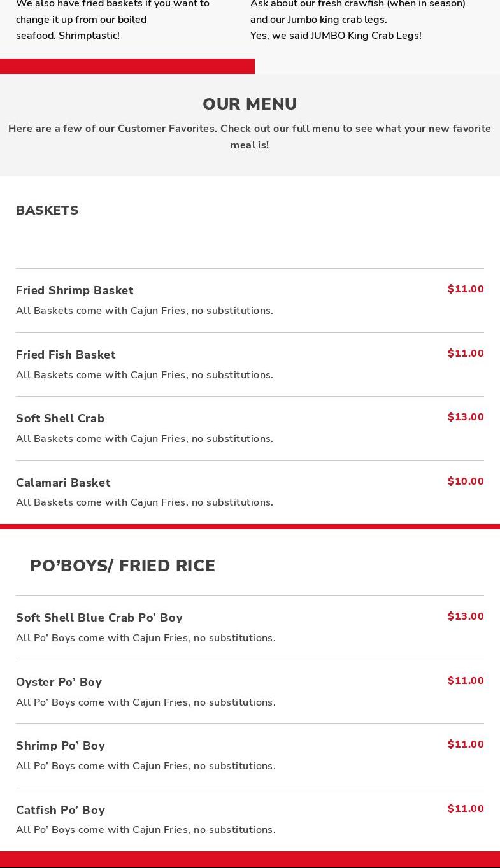Click the PO'BOYS/ FRIED RICE heading
500x868 pixels.
tap(122, 566)
